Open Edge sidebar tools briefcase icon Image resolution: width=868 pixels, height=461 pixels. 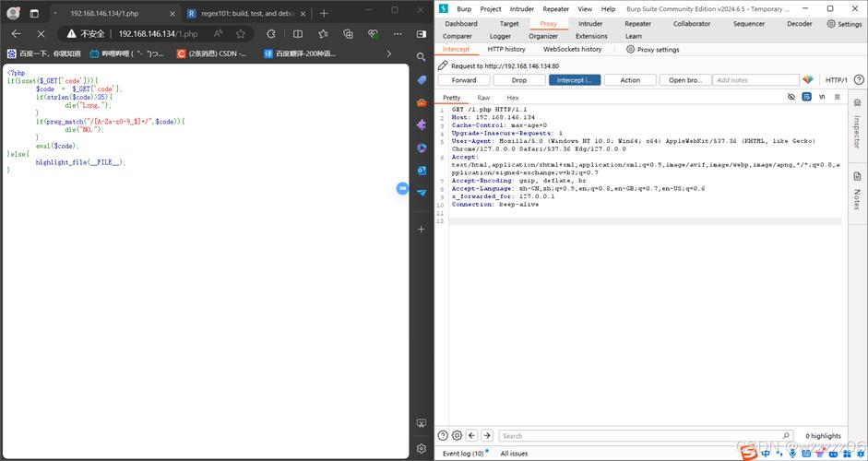[x=422, y=103]
